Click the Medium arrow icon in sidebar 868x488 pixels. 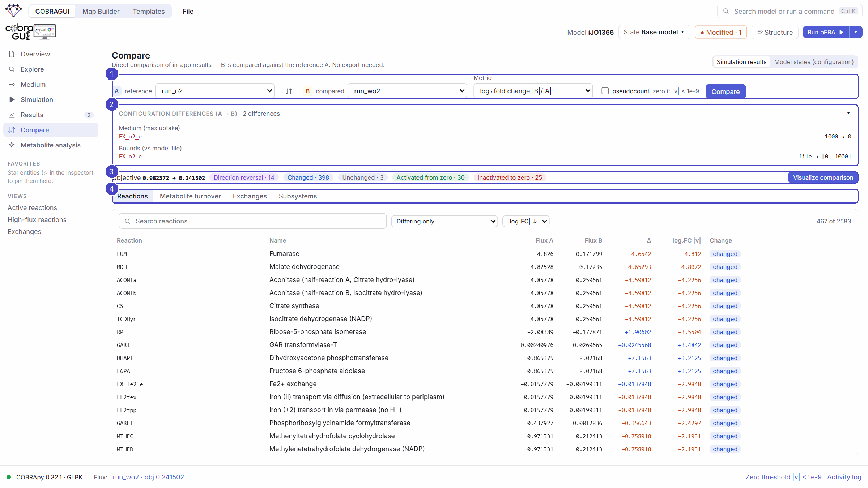click(x=12, y=84)
